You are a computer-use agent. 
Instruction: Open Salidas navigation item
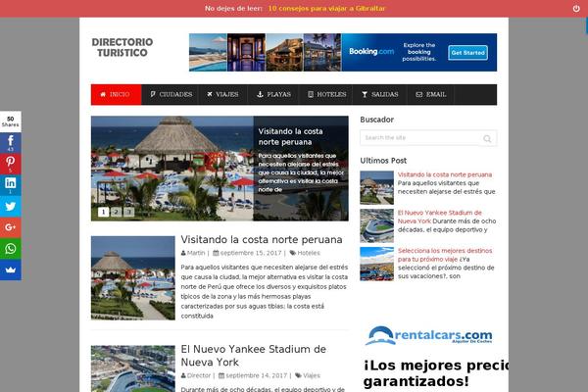(380, 94)
